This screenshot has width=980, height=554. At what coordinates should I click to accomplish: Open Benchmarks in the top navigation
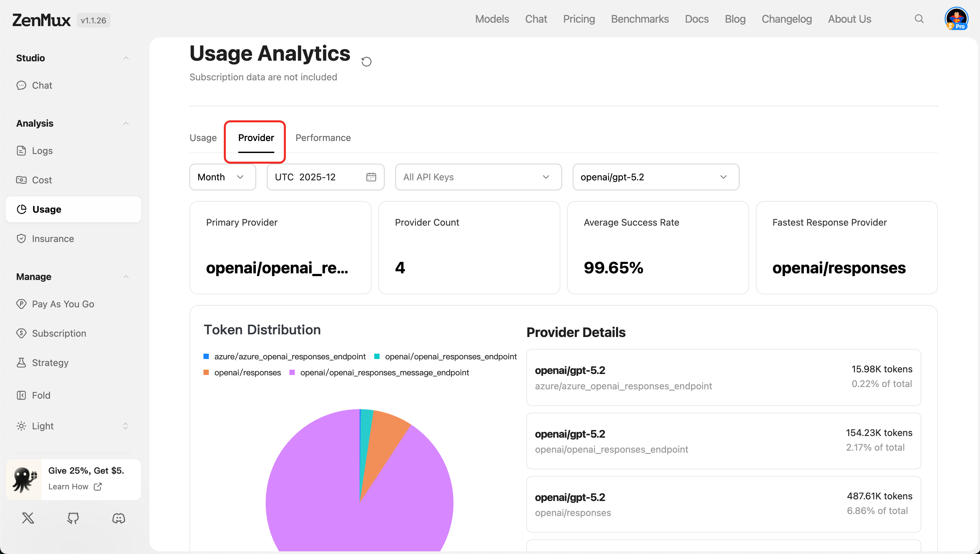pos(640,19)
